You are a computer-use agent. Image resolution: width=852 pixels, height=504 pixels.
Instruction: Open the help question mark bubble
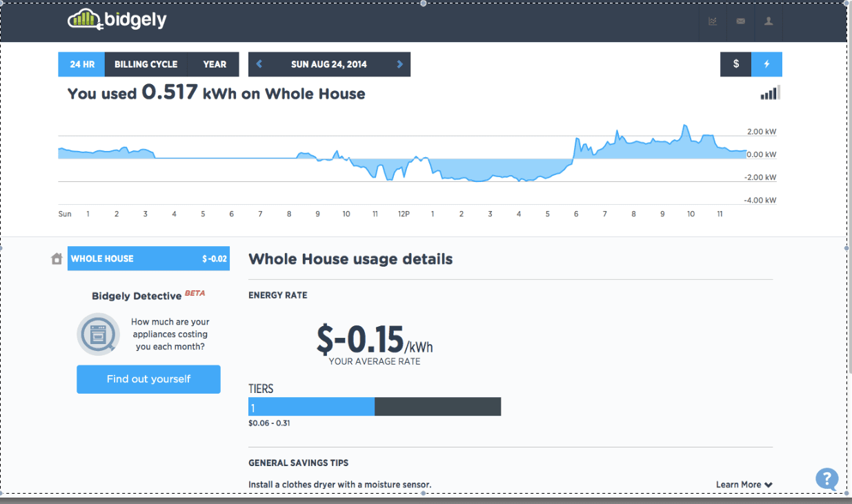click(x=826, y=478)
